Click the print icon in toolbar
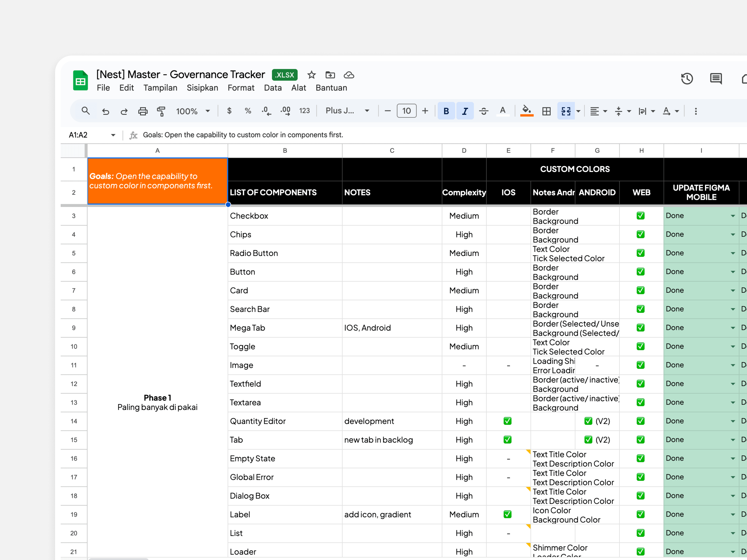Image resolution: width=747 pixels, height=560 pixels. click(x=143, y=111)
